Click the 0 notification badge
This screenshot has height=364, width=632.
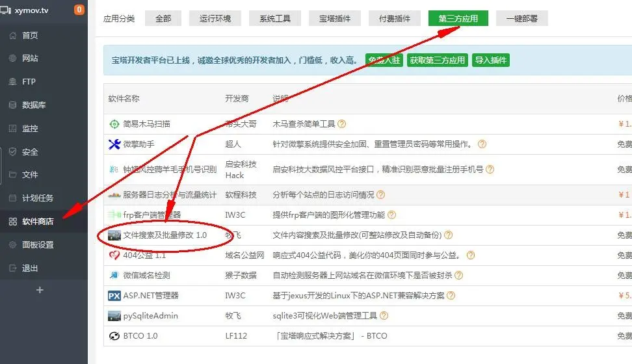[x=79, y=9]
